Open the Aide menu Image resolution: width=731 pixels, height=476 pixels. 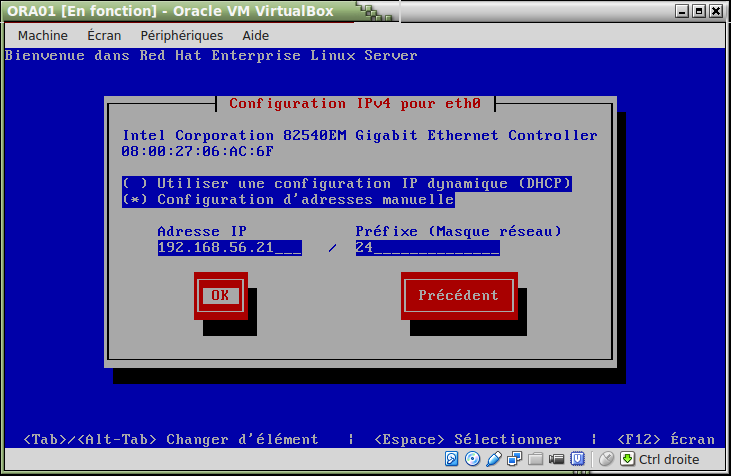coord(255,35)
